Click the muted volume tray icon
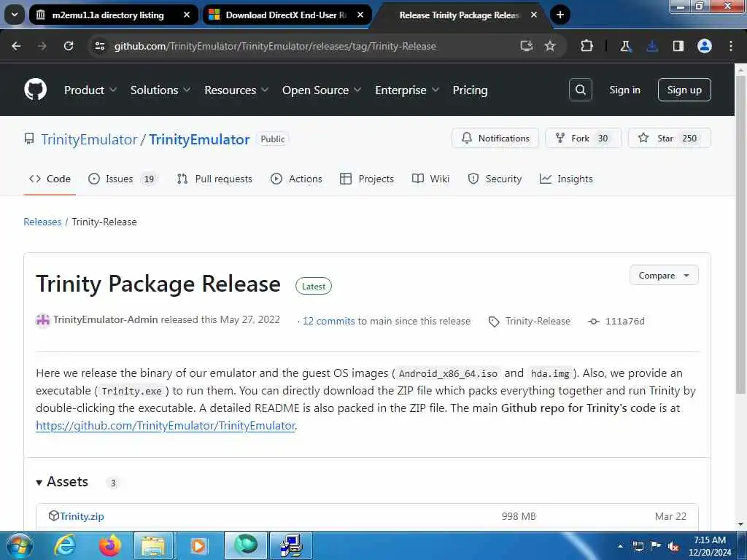 pos(673,546)
